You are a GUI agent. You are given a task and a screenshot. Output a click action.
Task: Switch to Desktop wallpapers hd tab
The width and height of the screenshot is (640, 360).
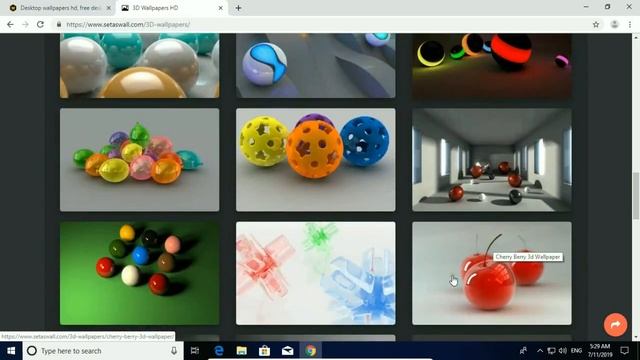60,8
